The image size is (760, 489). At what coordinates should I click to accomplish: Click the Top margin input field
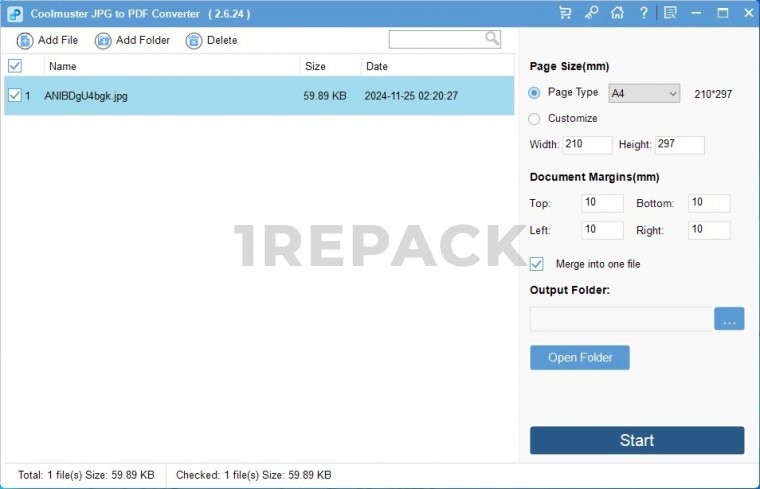pos(602,203)
